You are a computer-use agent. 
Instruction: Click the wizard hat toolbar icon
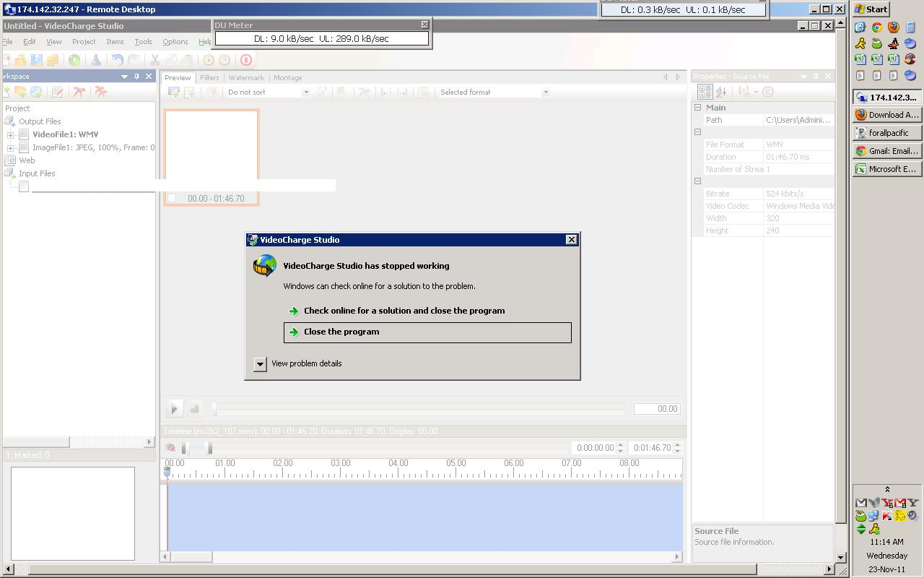[x=95, y=60]
